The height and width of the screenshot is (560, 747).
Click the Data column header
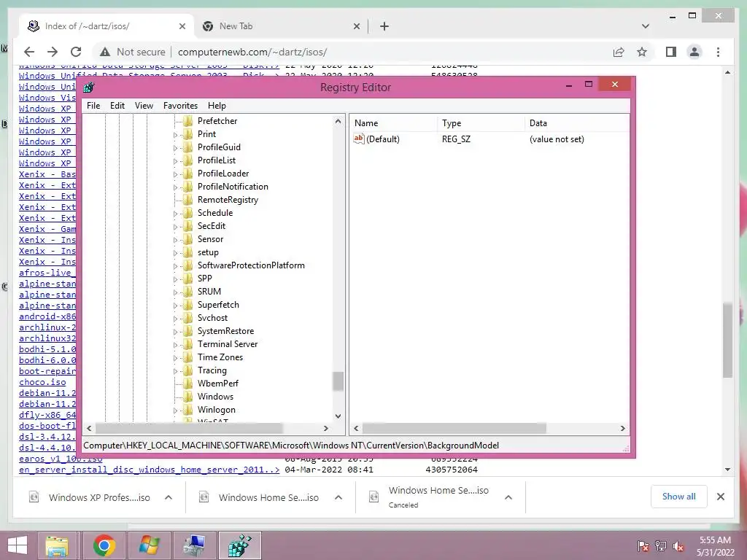click(x=576, y=122)
